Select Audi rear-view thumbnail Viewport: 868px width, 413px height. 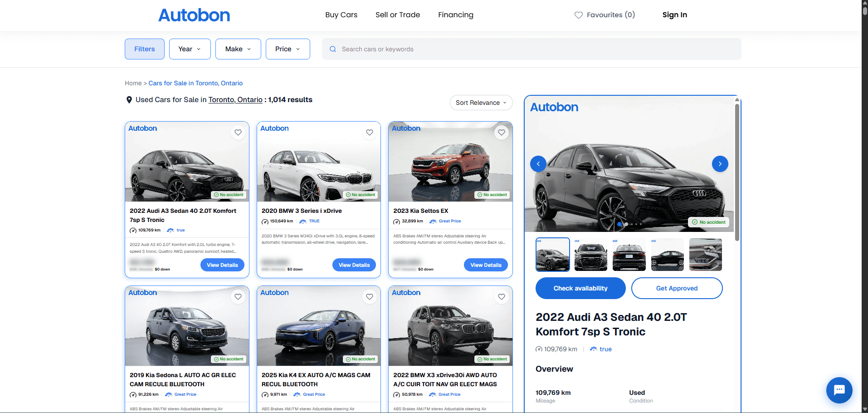point(629,255)
